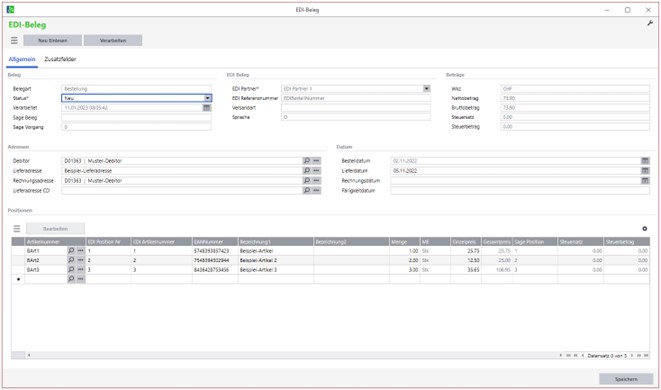The width and height of the screenshot is (661, 390).
Task: Search article in the new empty row
Action: [x=71, y=279]
